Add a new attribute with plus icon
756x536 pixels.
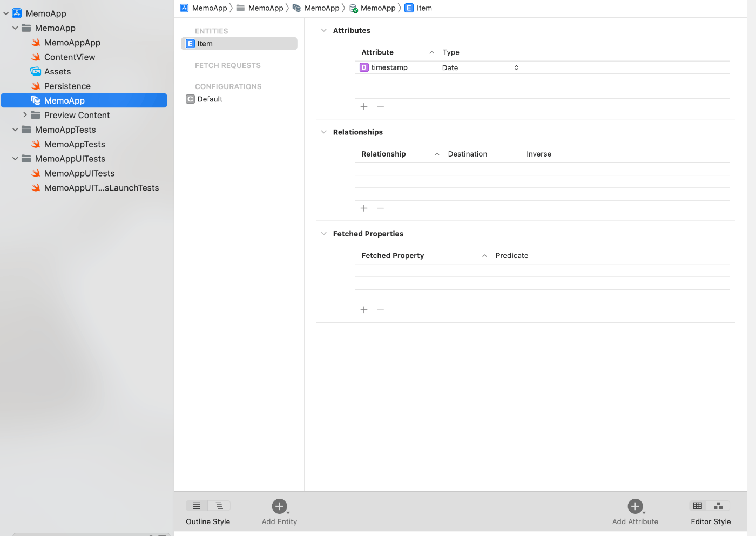[364, 106]
